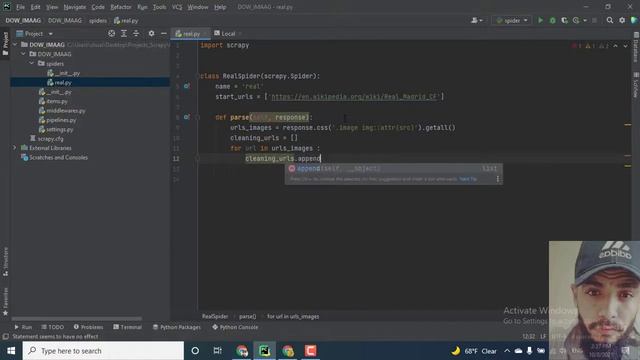This screenshot has height=360, width=640.
Task: Collapse the spiders folder
Action: [x=32, y=63]
